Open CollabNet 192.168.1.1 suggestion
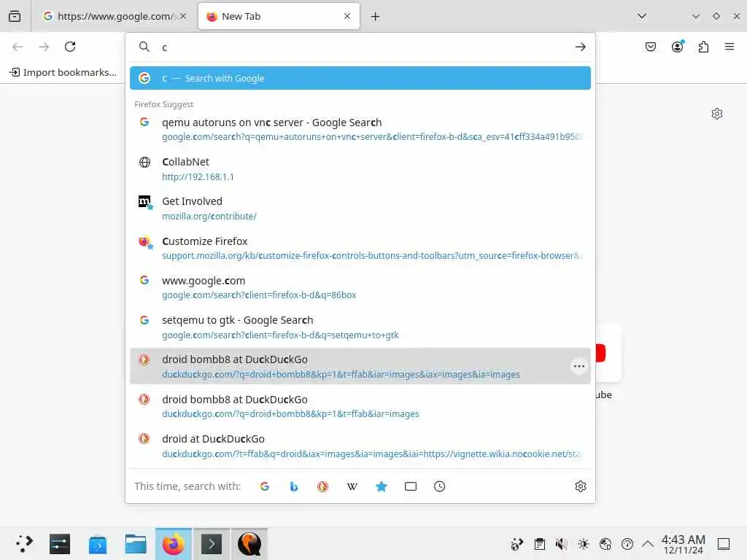 coord(360,168)
